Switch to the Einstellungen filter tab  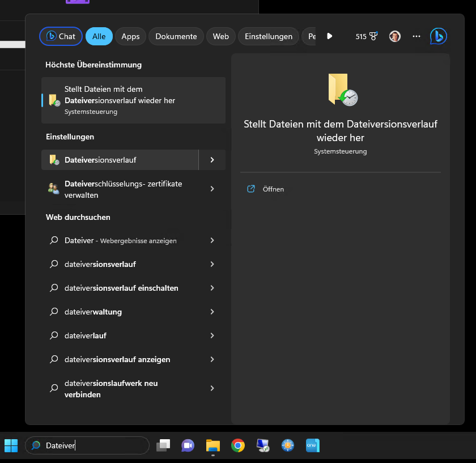(x=269, y=36)
